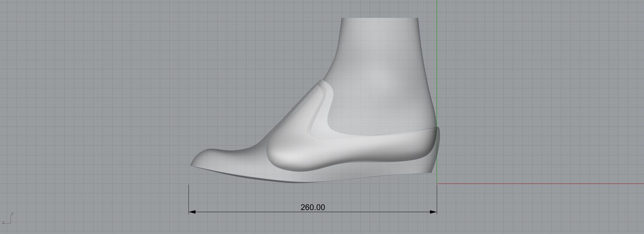Click the z label on the axis icon

click(12, 214)
